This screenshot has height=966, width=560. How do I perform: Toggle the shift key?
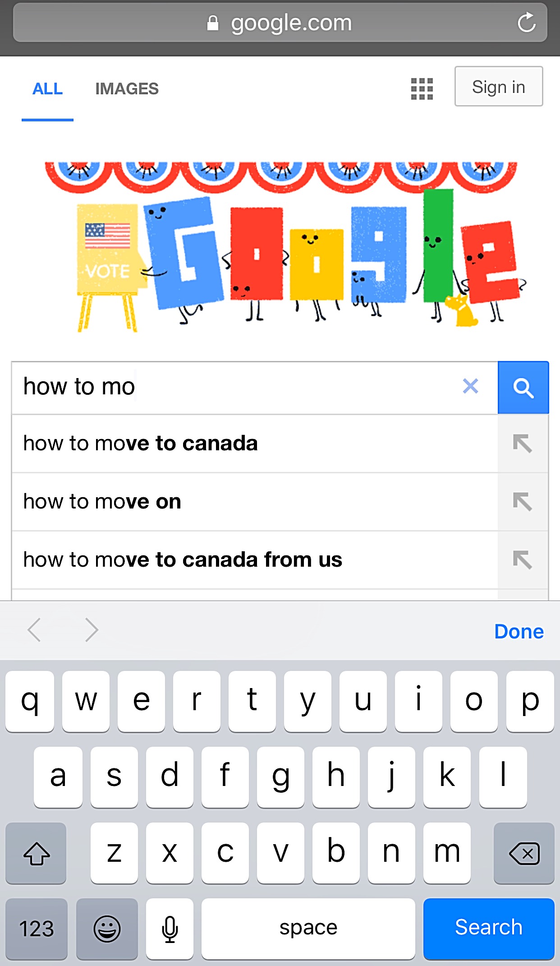36,853
